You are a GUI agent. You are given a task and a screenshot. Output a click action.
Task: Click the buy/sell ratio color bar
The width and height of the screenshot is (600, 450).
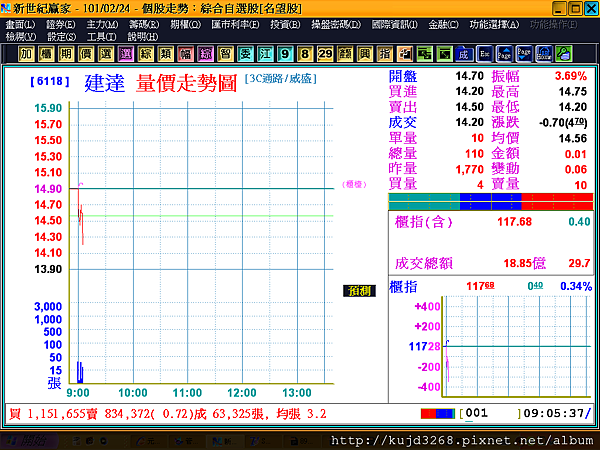491,202
